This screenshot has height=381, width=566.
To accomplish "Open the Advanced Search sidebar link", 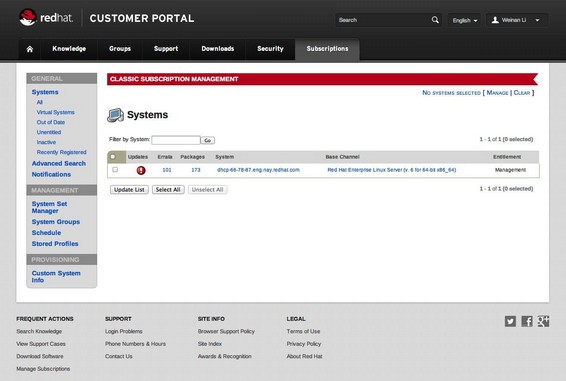I will click(59, 163).
